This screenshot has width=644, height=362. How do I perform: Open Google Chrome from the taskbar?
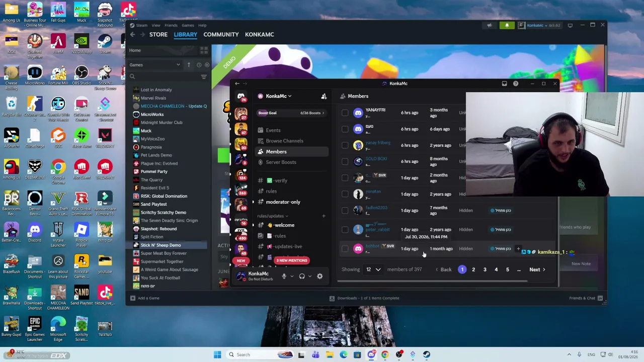coord(385,354)
